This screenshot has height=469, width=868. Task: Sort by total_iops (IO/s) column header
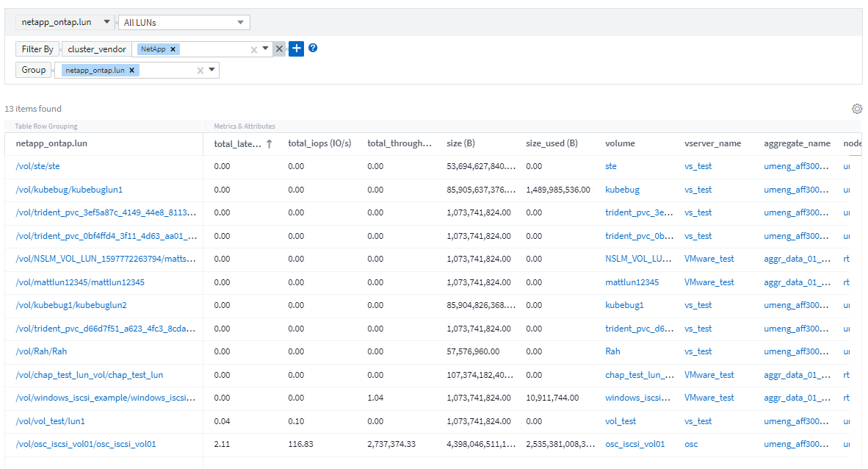319,144
